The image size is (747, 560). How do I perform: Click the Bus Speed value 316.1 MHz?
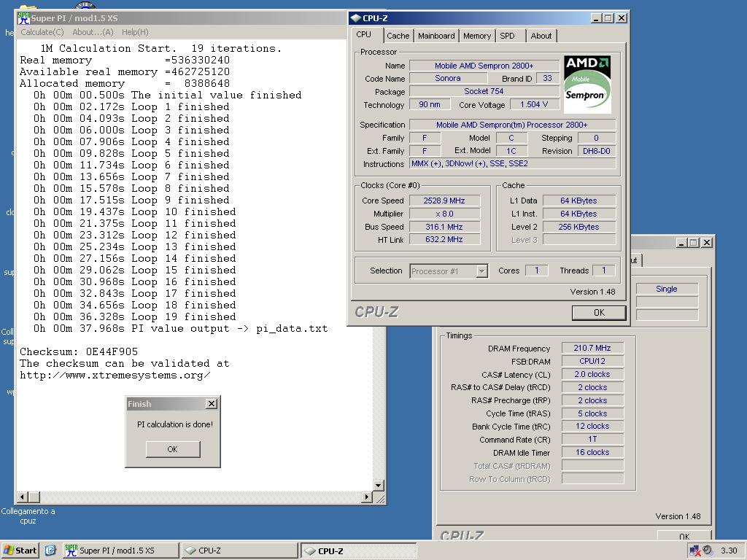(x=444, y=227)
